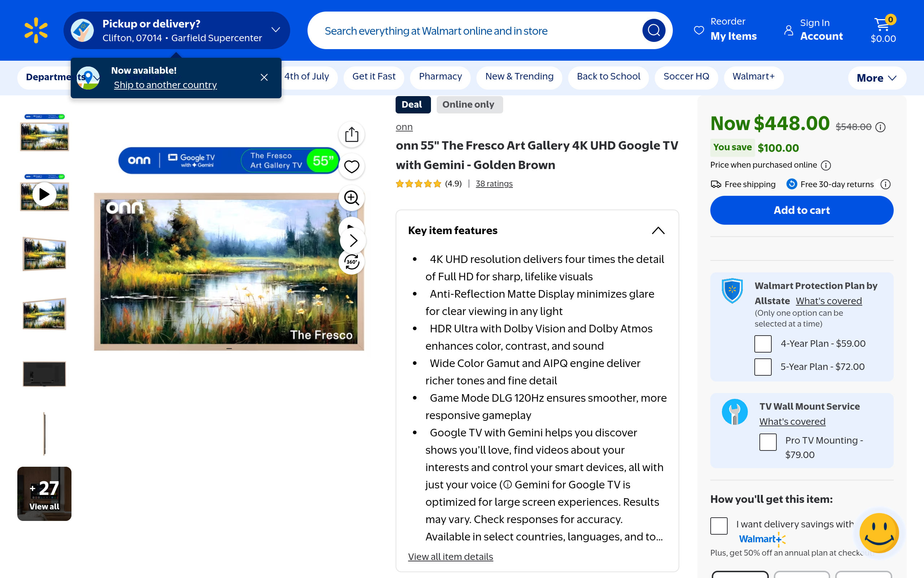The width and height of the screenshot is (924, 578).
Task: Click the Add to cart button
Action: pyautogui.click(x=802, y=210)
